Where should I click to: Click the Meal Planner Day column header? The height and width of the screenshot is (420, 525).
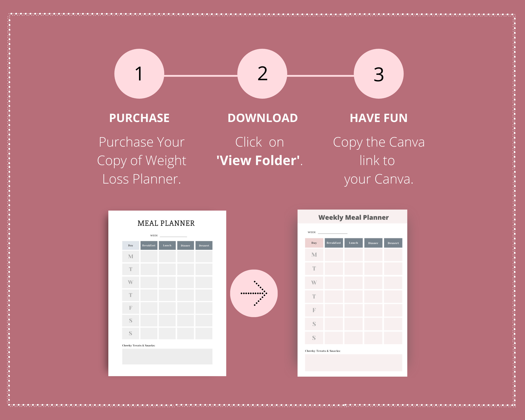(x=130, y=245)
